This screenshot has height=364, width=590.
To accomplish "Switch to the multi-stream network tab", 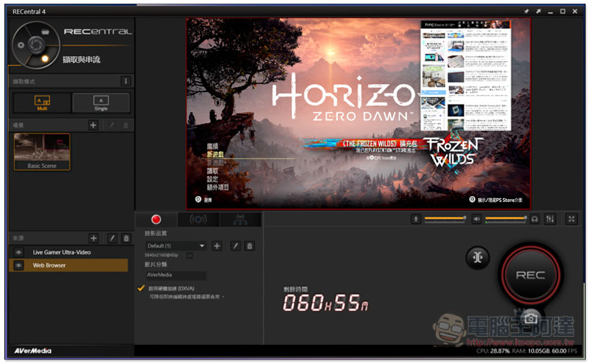I will click(x=240, y=220).
